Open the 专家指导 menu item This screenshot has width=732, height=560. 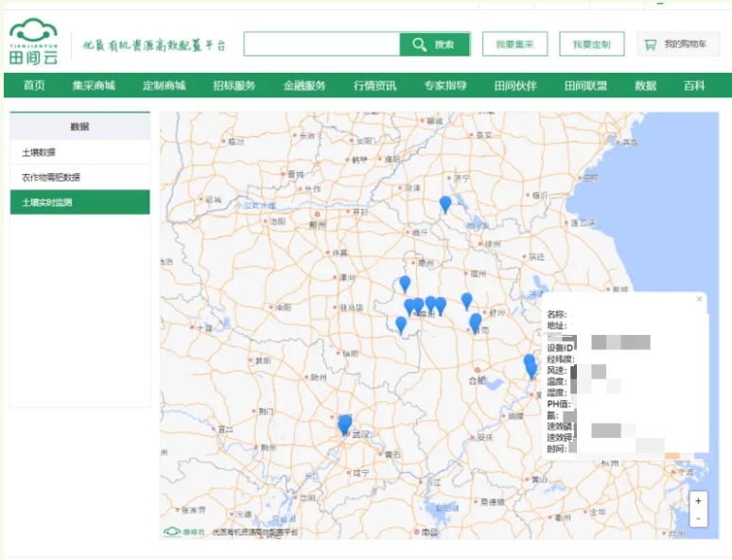[444, 86]
